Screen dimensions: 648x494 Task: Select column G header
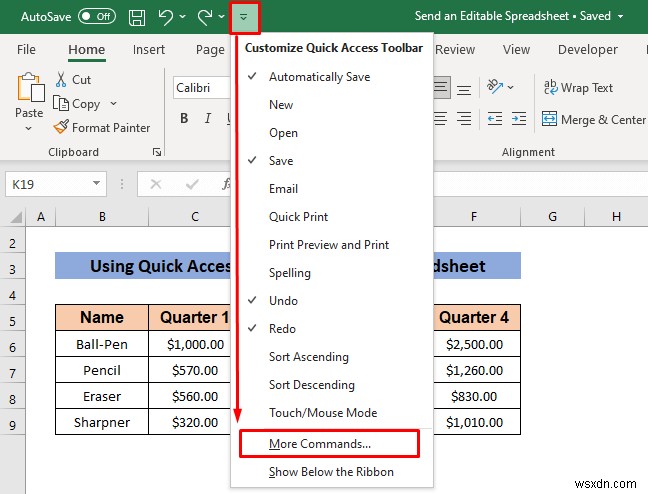(x=553, y=217)
